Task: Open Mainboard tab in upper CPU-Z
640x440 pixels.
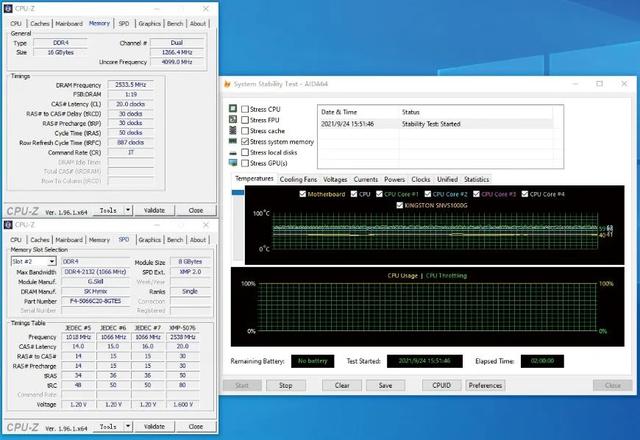Action: (x=69, y=24)
